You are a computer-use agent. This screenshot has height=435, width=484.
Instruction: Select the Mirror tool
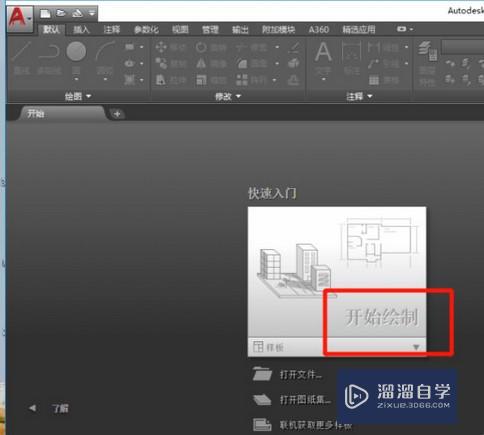[x=211, y=63]
